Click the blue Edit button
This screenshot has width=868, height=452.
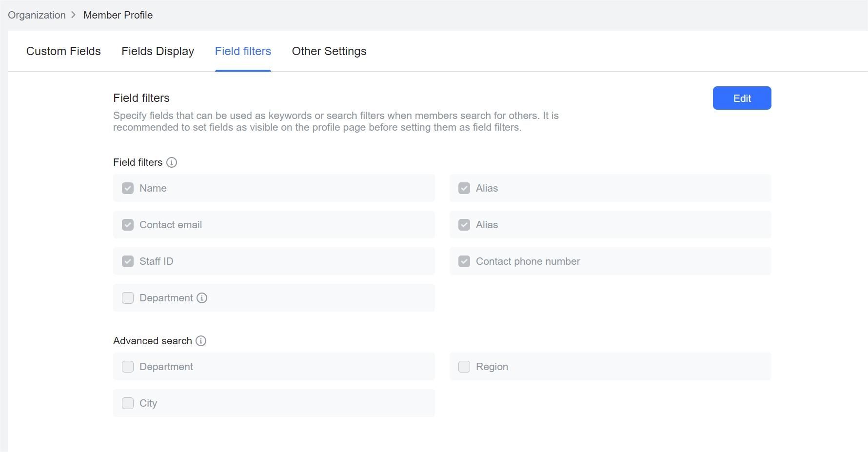tap(742, 98)
